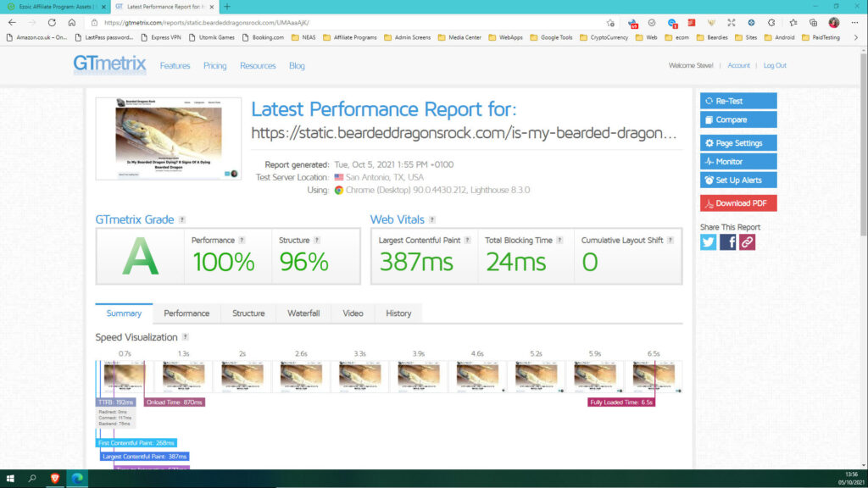Open the Resources nav link
Viewport: 868px width, 488px height.
[258, 65]
